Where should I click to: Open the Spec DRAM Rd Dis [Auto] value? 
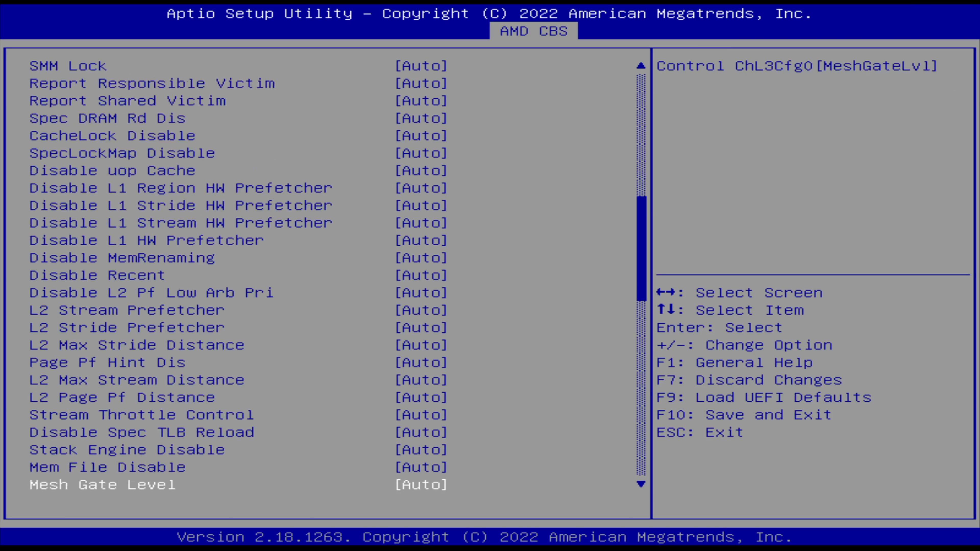click(421, 118)
